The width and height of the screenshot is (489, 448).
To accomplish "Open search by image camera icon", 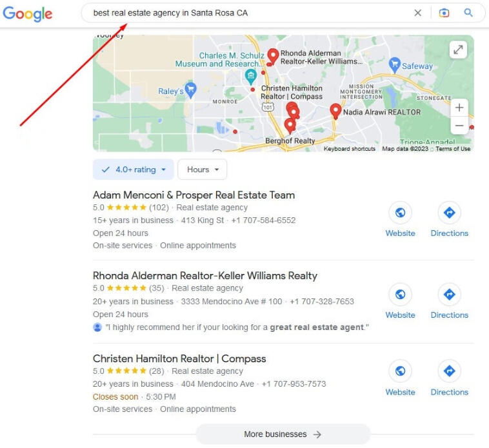I will tap(444, 13).
